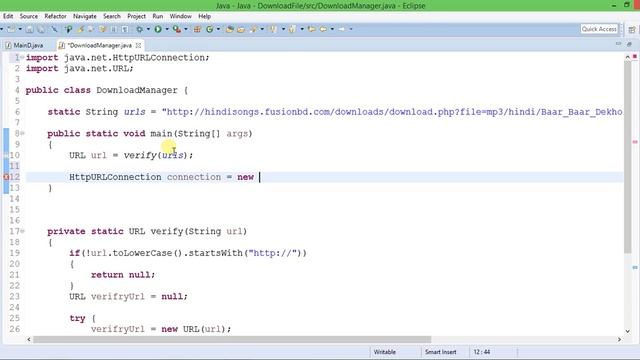Click horizontal scrollbar left arrow
This screenshot has width=640, height=360.
(29, 339)
